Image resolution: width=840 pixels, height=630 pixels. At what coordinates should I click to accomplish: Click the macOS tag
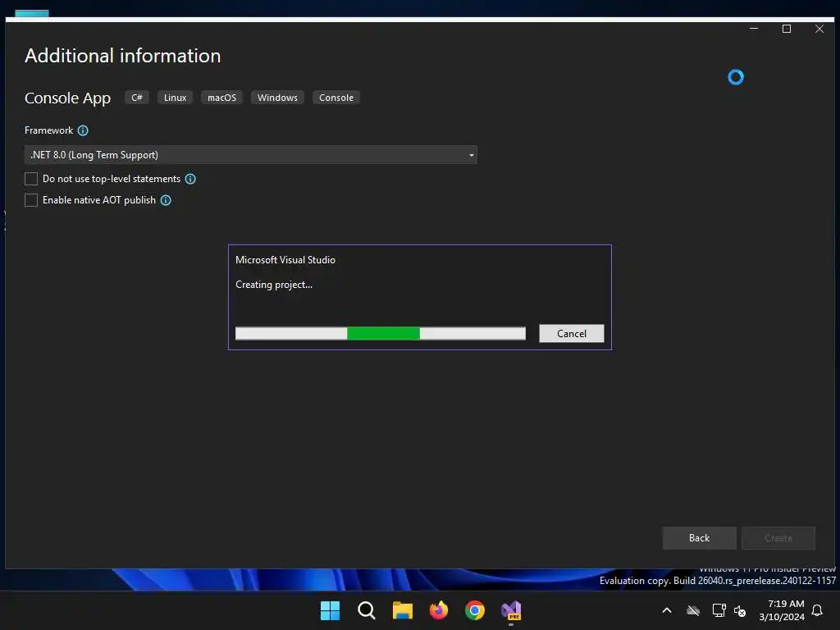pos(221,98)
